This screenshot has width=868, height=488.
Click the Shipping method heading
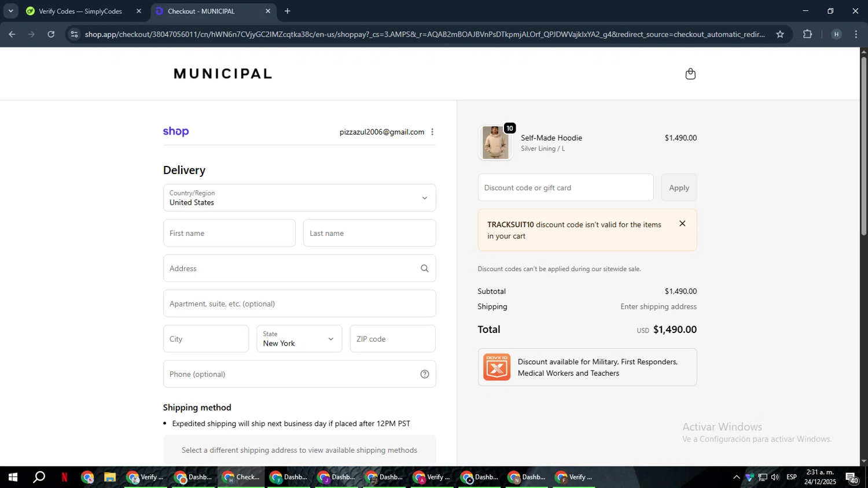click(197, 407)
